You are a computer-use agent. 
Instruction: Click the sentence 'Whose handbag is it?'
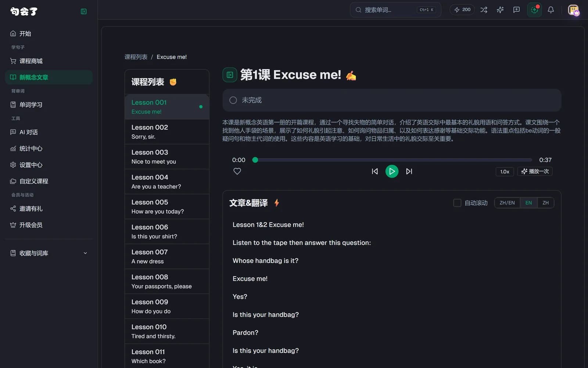click(x=265, y=261)
